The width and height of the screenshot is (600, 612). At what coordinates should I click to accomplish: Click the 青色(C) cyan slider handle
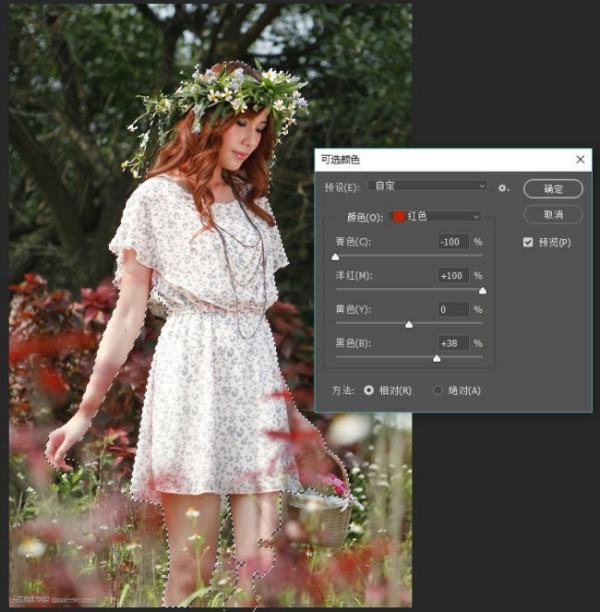335,257
